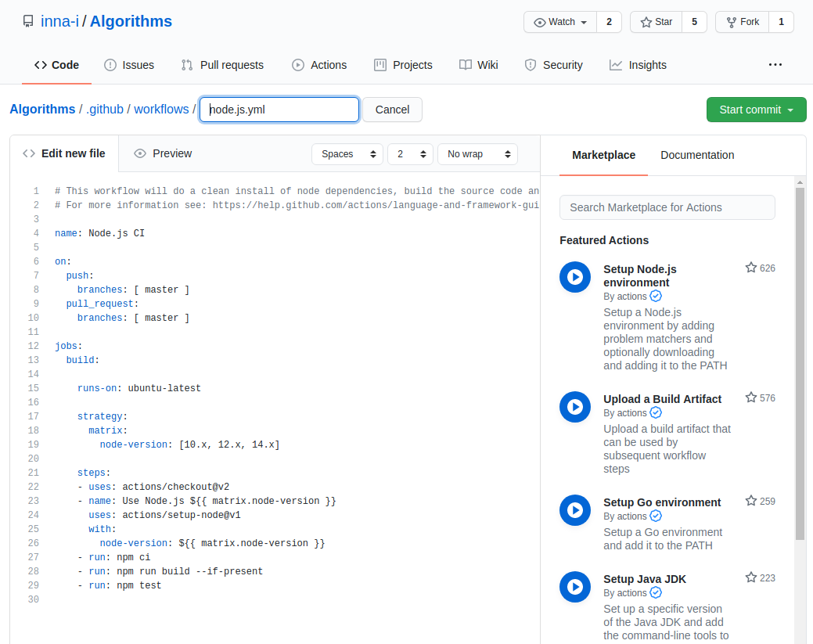Click the Setup Go environment play icon

(x=575, y=510)
